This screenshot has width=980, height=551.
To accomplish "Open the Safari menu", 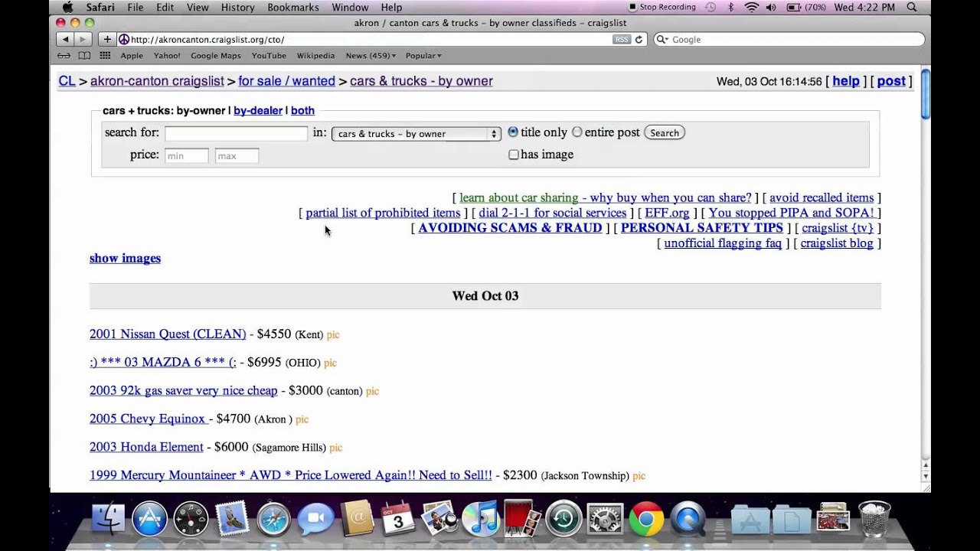I will (x=100, y=8).
